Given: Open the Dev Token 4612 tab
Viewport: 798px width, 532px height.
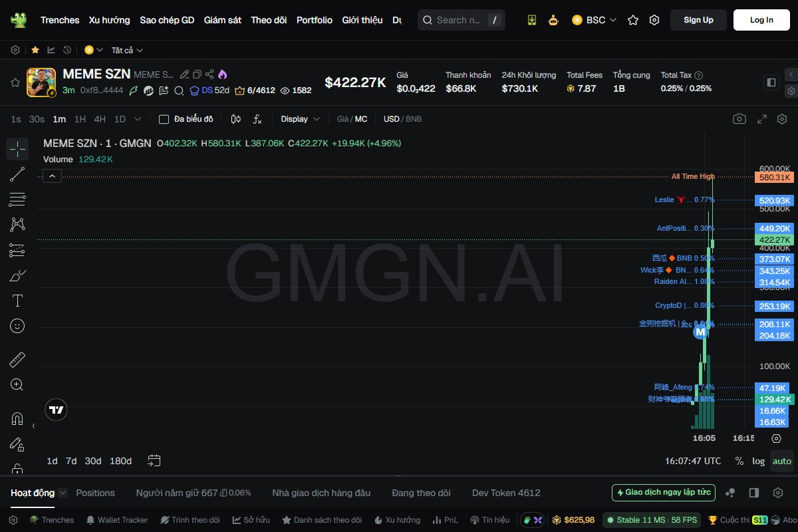Looking at the screenshot, I should [506, 493].
